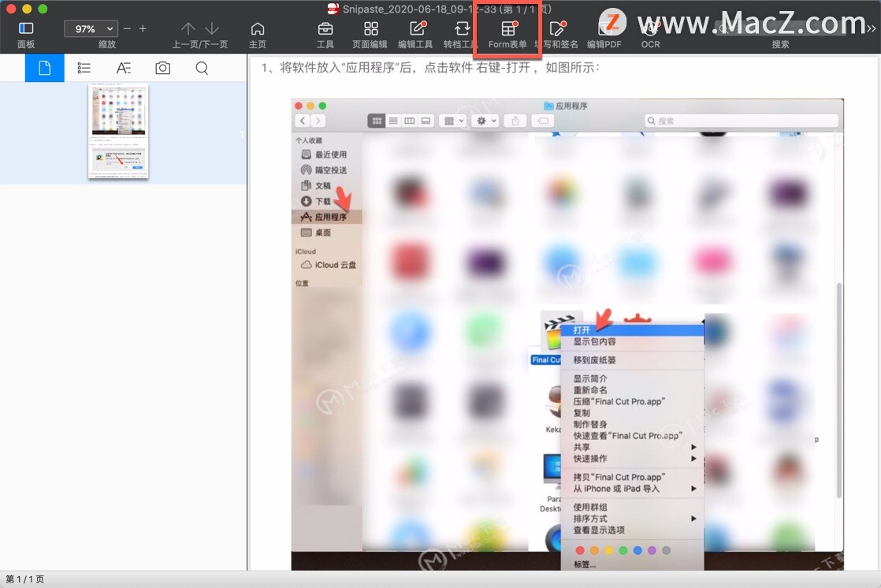The image size is (881, 588).
Task: Click the tag icon in pictured Finder toolbar
Action: (x=543, y=121)
